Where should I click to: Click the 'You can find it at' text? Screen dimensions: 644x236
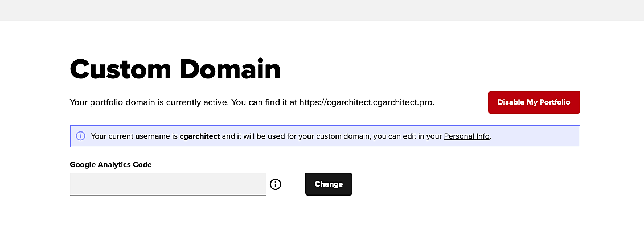[264, 103]
